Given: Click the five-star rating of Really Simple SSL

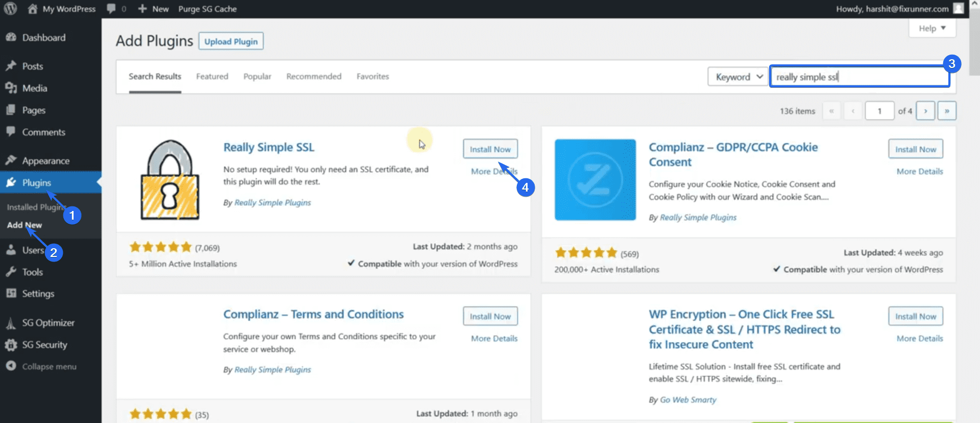Looking at the screenshot, I should pos(160,247).
